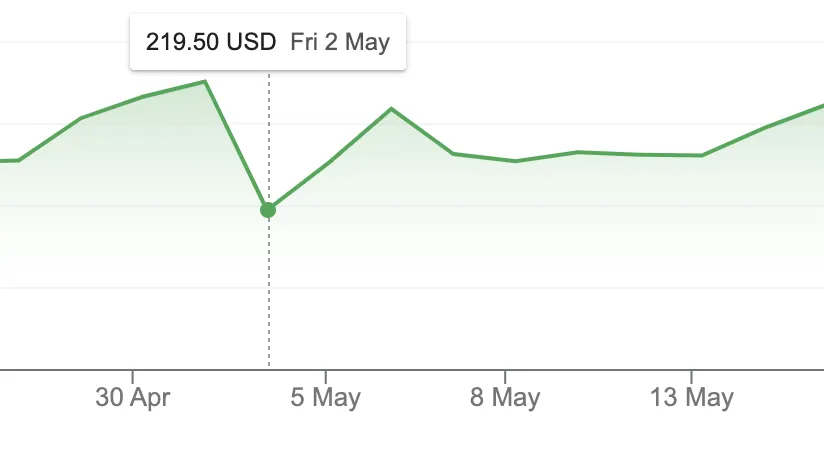Screen dimensions: 824x458
Task: Select the 30 Apr axis label
Action: (132, 397)
